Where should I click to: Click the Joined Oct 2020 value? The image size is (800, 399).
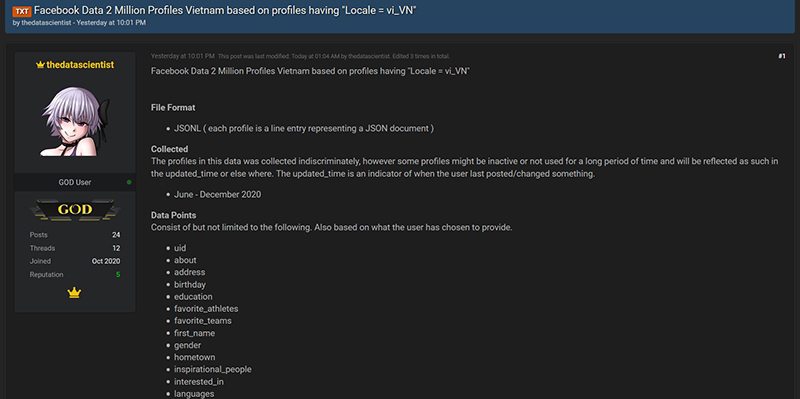[x=106, y=261]
